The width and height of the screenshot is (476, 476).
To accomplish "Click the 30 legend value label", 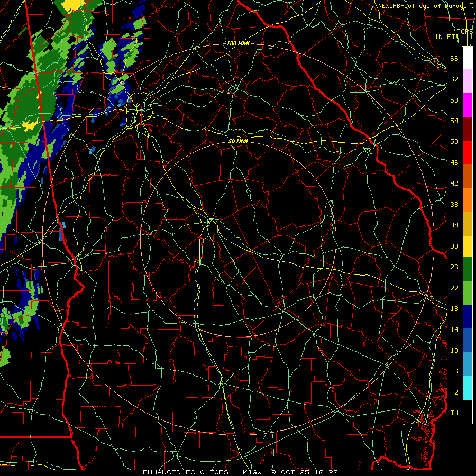I will tap(454, 246).
